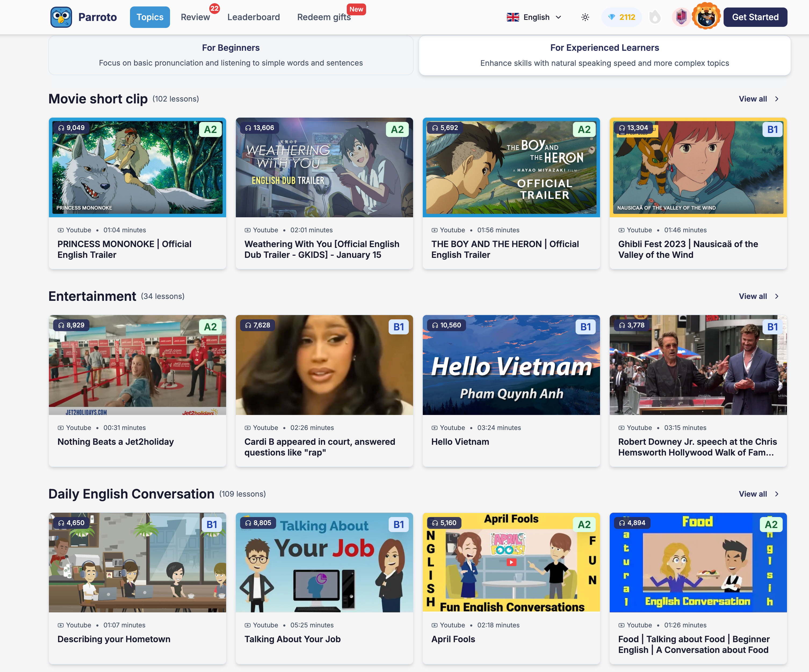Click chevron arrow next to Daily English Conversation View all
This screenshot has height=672, width=809.
point(777,494)
